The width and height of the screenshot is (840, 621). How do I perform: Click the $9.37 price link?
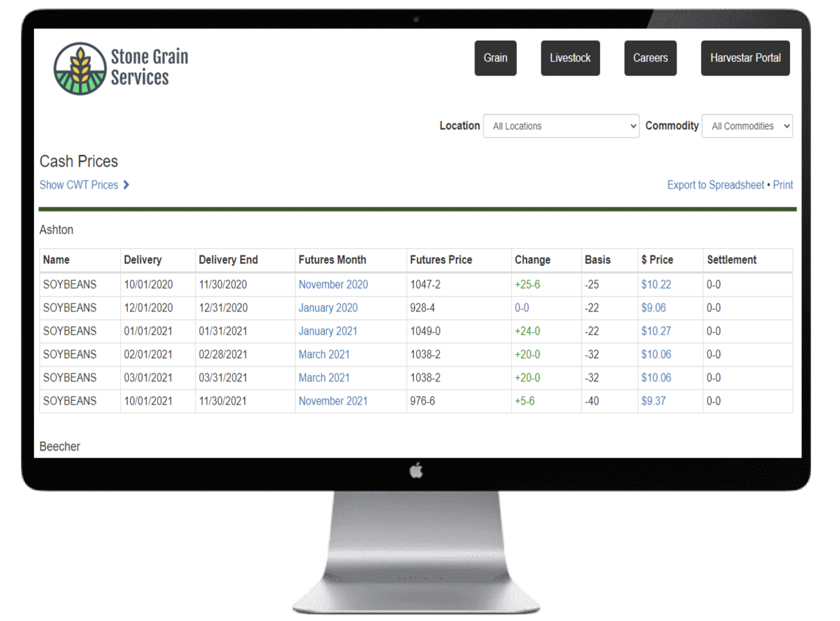coord(653,401)
